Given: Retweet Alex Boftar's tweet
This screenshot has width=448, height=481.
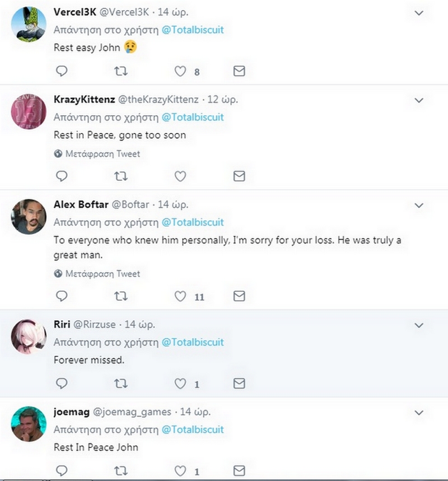Looking at the screenshot, I should coord(120,296).
